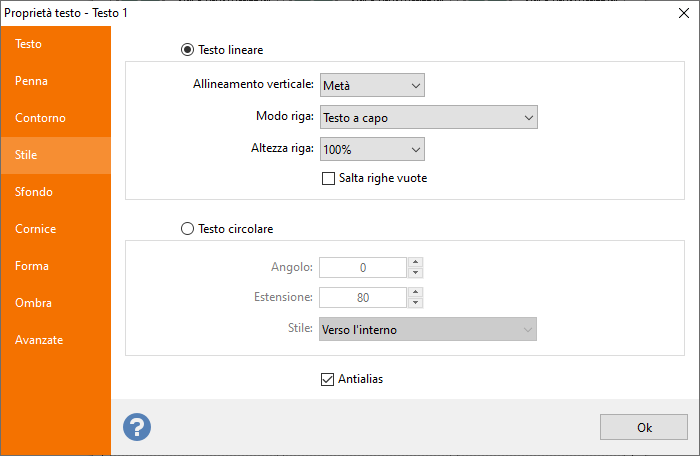The height and width of the screenshot is (456, 700).
Task: Increase the Angolo value with up arrow
Action: coord(416,262)
